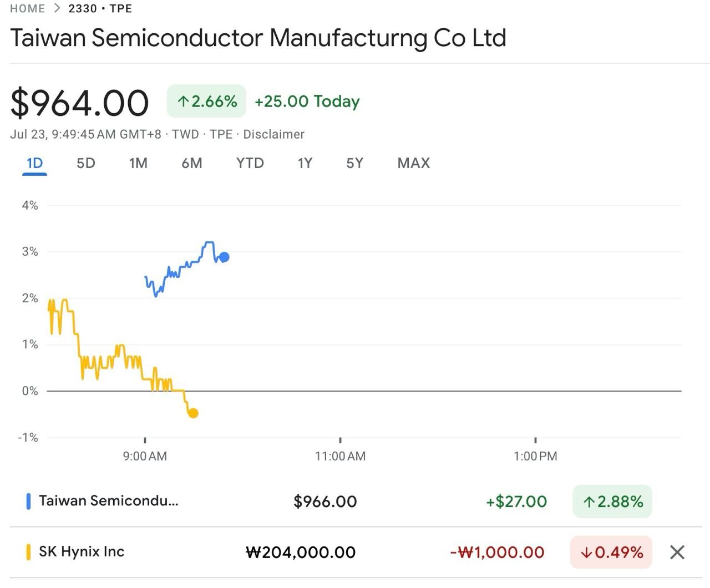Click the breadcrumb chevron arrow

pos(57,9)
